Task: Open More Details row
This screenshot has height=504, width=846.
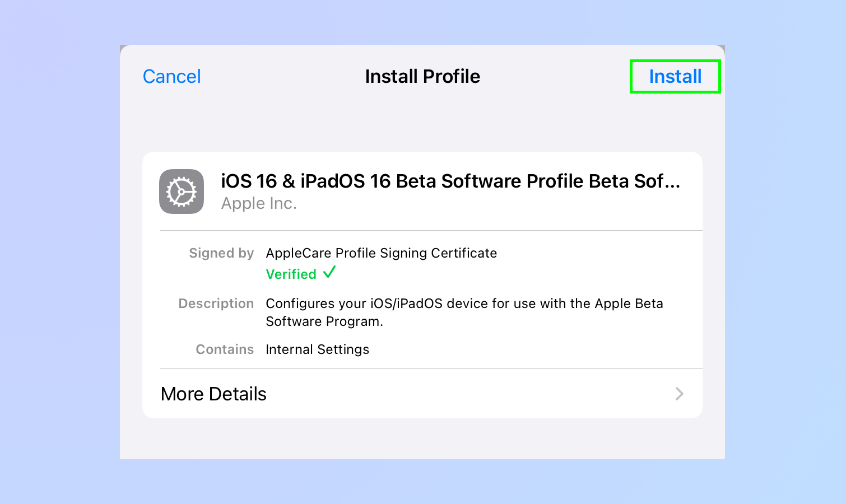Action: click(422, 394)
